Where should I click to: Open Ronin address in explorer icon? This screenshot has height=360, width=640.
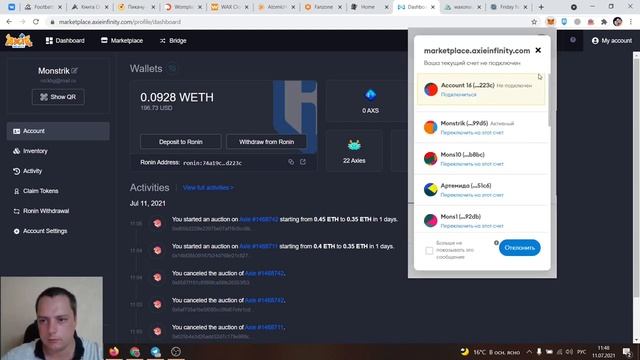coord(303,162)
